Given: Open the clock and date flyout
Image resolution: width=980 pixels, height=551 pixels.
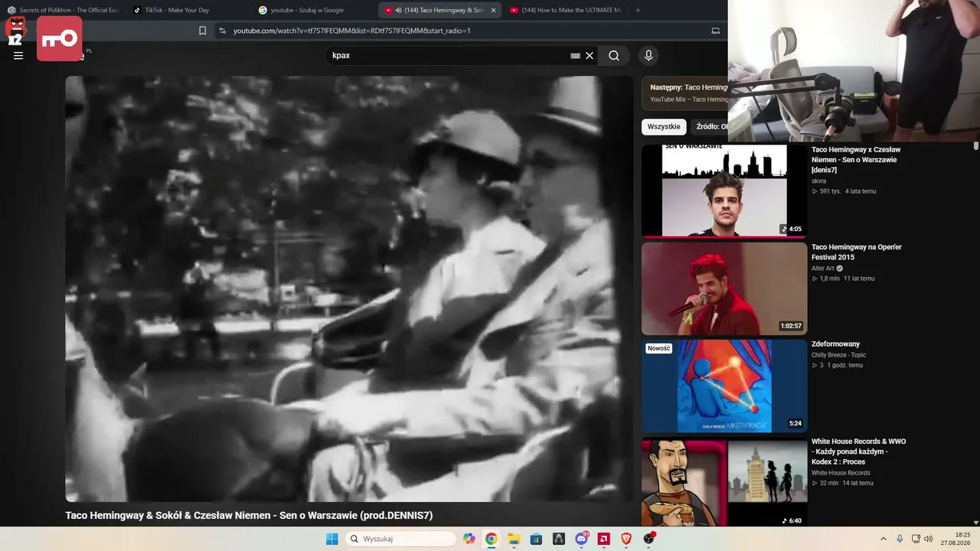Looking at the screenshot, I should coord(956,539).
